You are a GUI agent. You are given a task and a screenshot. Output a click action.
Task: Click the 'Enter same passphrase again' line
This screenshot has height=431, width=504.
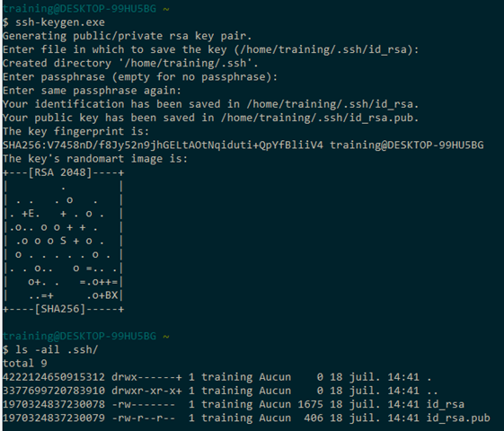[92, 91]
